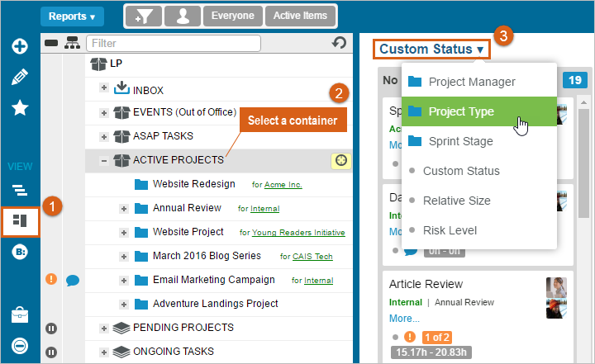
Task: Open the Reports dropdown menu
Action: (72, 16)
